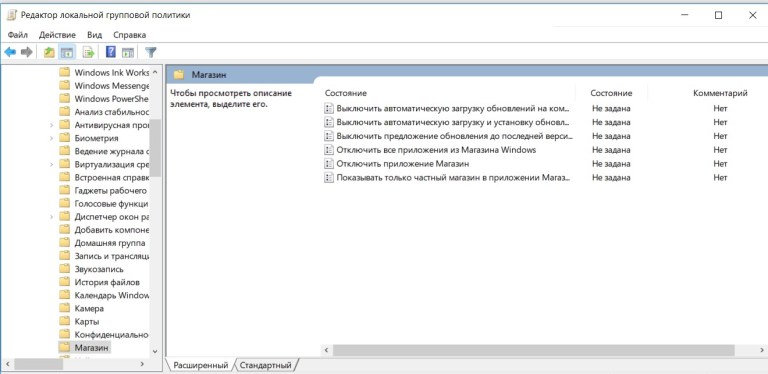Select policy Показывать только частный магазин
Screen dimensions: 768x374
[x=453, y=178]
